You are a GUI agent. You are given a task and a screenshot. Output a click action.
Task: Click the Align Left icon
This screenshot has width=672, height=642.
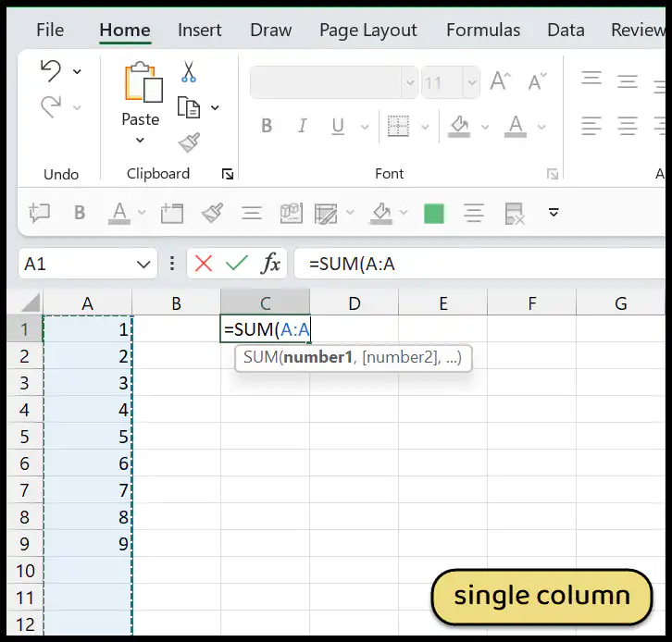coord(591,126)
